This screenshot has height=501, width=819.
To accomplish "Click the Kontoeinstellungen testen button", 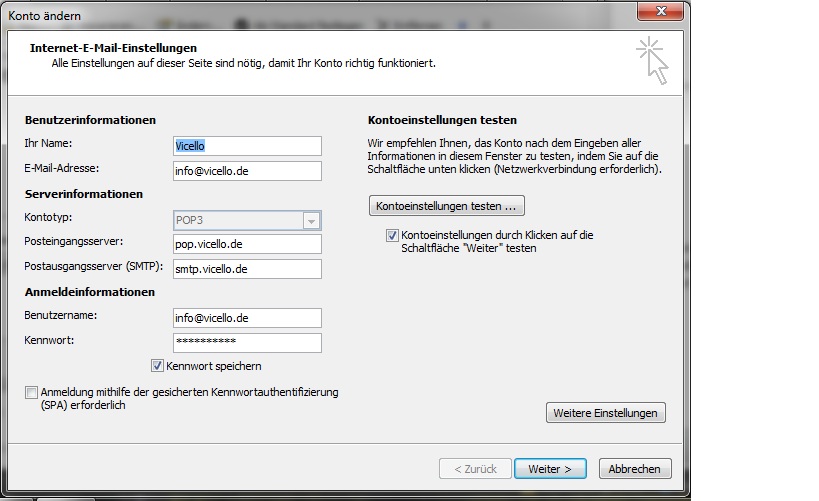I will (447, 206).
